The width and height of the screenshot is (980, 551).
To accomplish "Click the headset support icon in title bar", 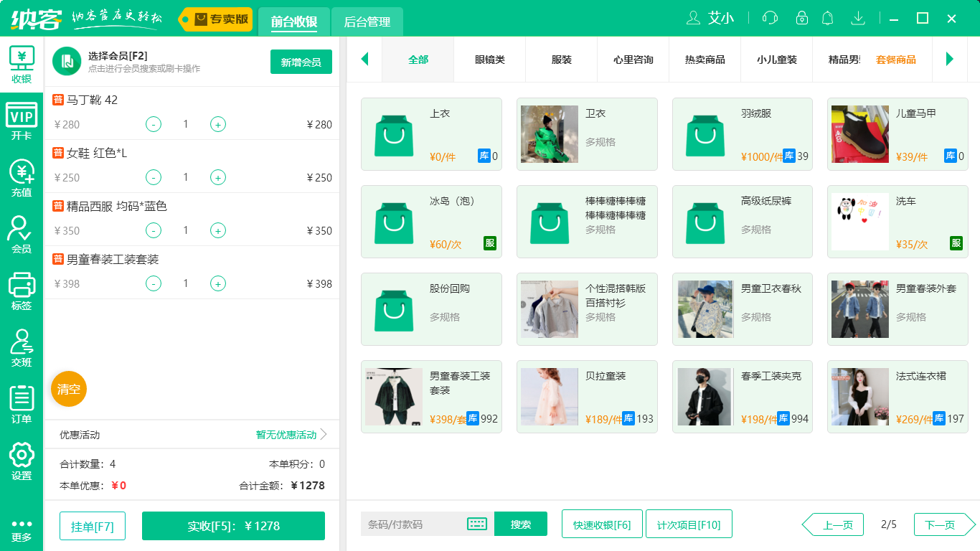I will tap(770, 18).
